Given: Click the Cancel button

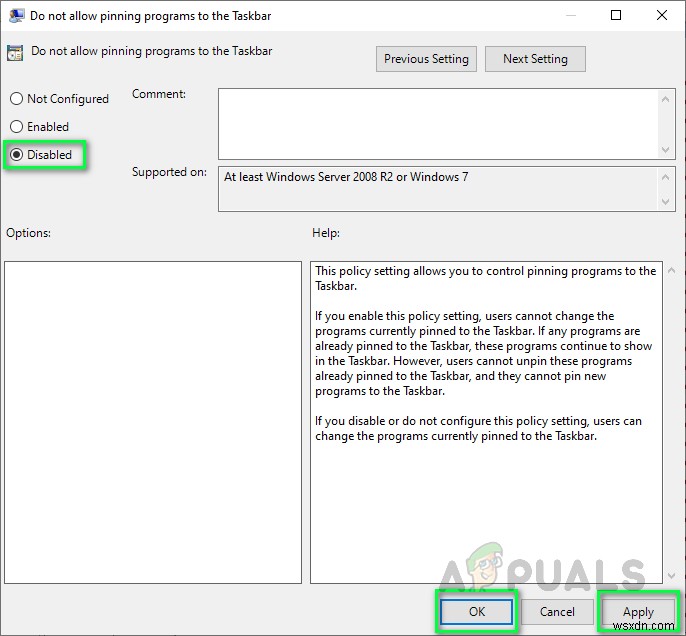Looking at the screenshot, I should (557, 611).
